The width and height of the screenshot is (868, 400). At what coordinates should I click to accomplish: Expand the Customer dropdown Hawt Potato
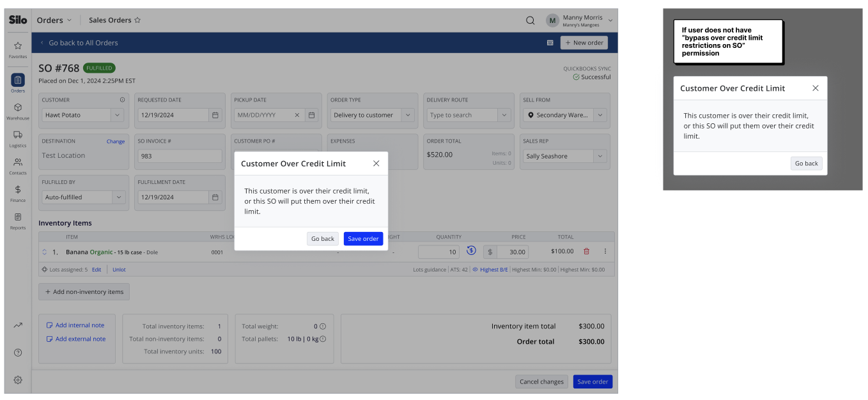click(x=117, y=115)
